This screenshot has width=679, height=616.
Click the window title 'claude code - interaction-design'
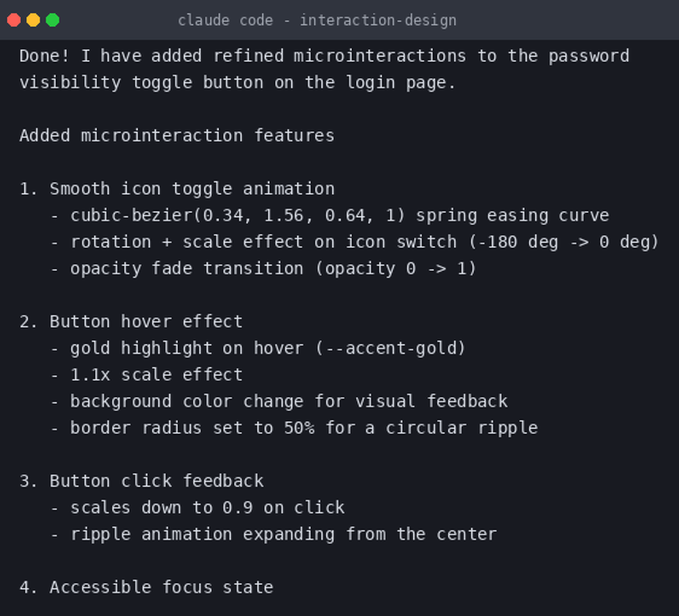[317, 21]
